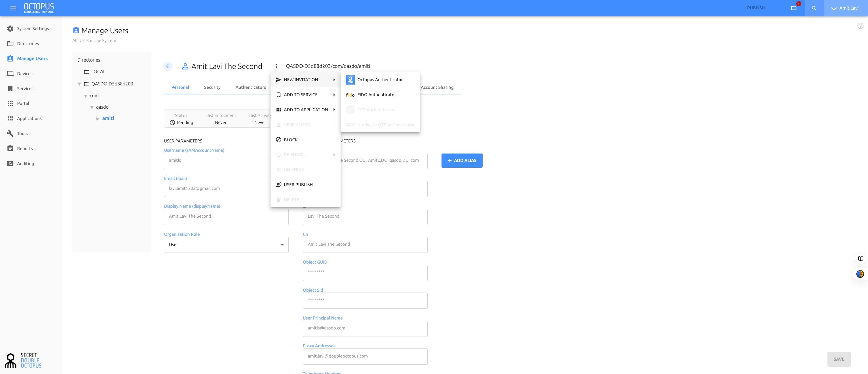Click the System Settings gear icon
The width and height of the screenshot is (868, 374).
(x=10, y=29)
